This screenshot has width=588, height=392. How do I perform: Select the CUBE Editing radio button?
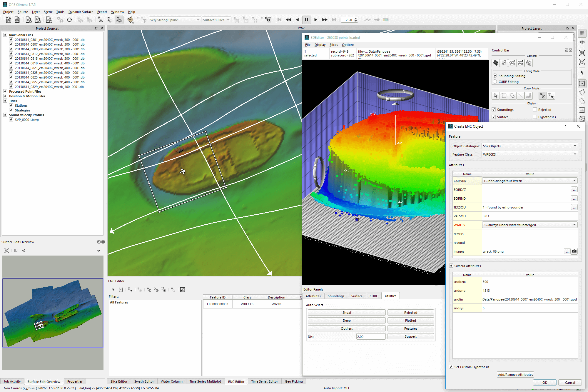(x=495, y=81)
